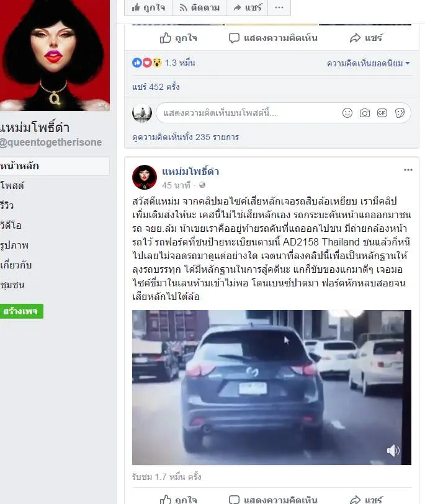Open the แชร์ share menu in the top bar

(x=247, y=7)
